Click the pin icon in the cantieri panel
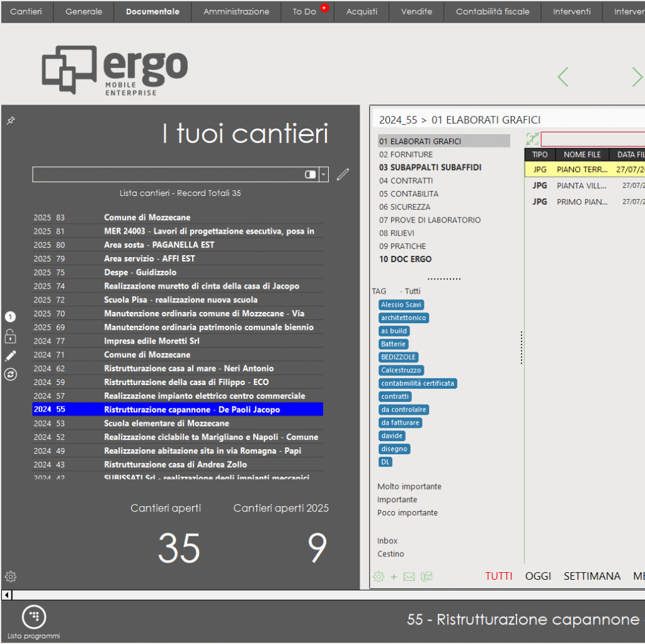 (11, 120)
